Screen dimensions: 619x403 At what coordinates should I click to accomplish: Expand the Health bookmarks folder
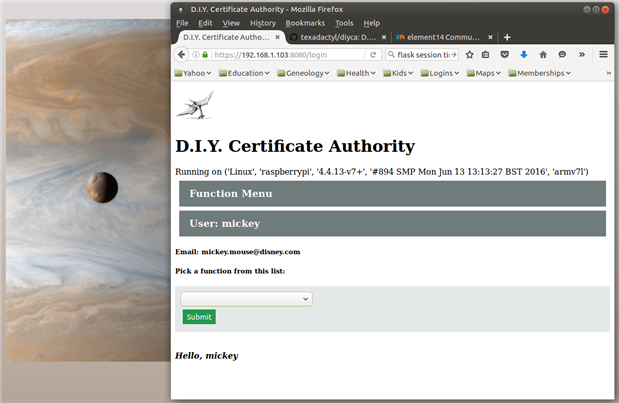(356, 73)
